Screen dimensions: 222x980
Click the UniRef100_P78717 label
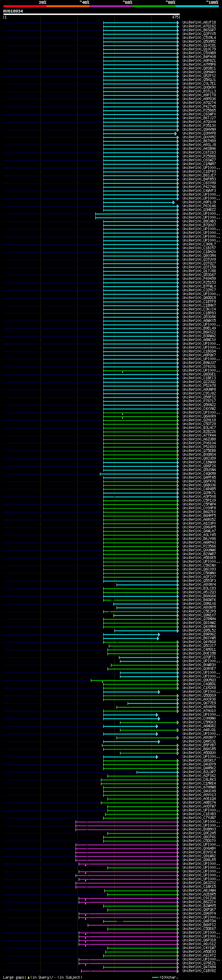tap(199, 401)
